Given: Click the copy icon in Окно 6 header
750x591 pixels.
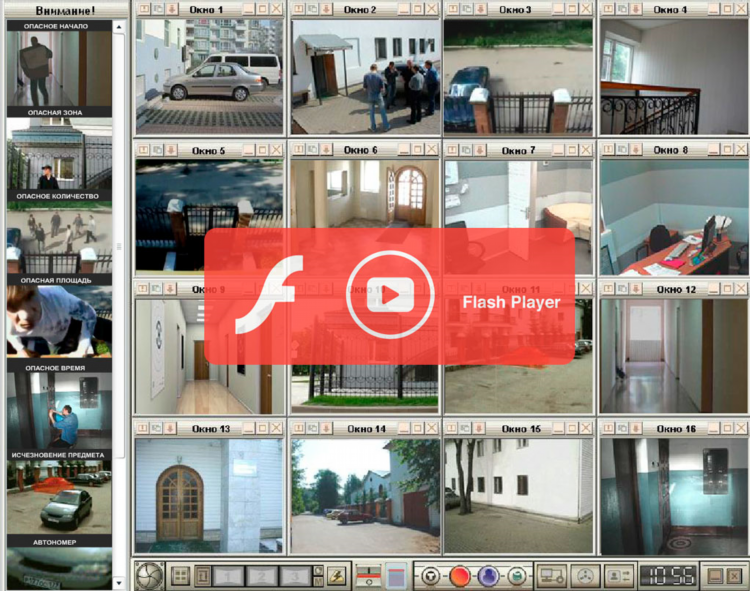Looking at the screenshot, I should pos(312,150).
